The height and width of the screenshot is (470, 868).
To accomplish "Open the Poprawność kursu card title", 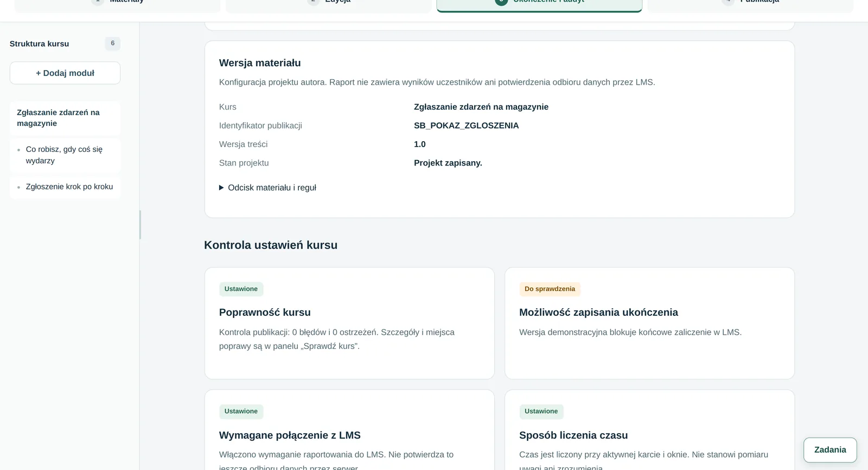I will click(265, 313).
